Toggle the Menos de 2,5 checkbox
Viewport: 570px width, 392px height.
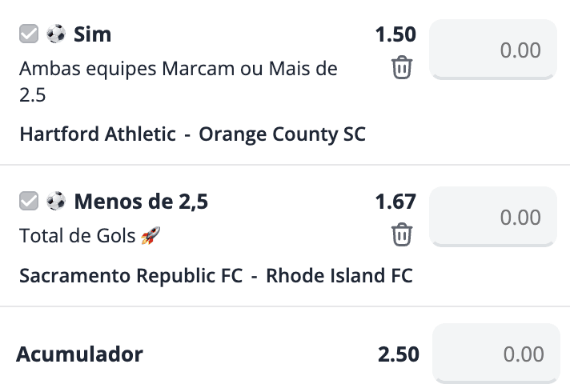29,201
